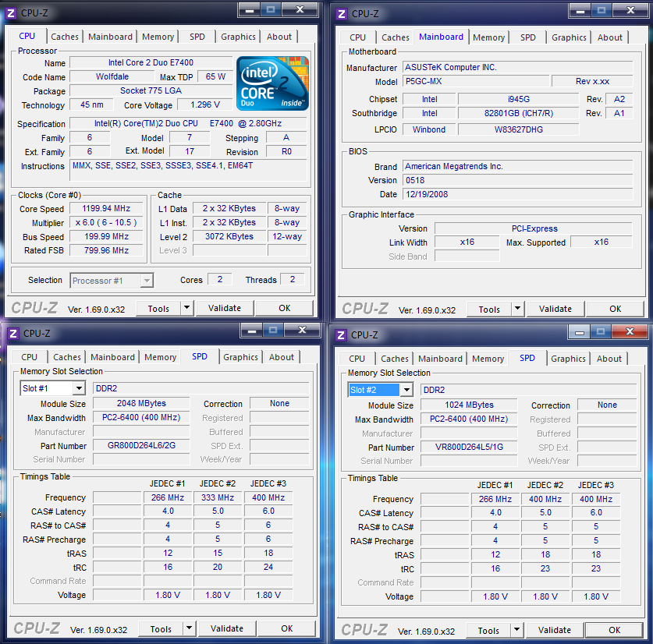This screenshot has height=644, width=653.
Task: Click the 1.296 V core voltage value
Action: tap(205, 104)
